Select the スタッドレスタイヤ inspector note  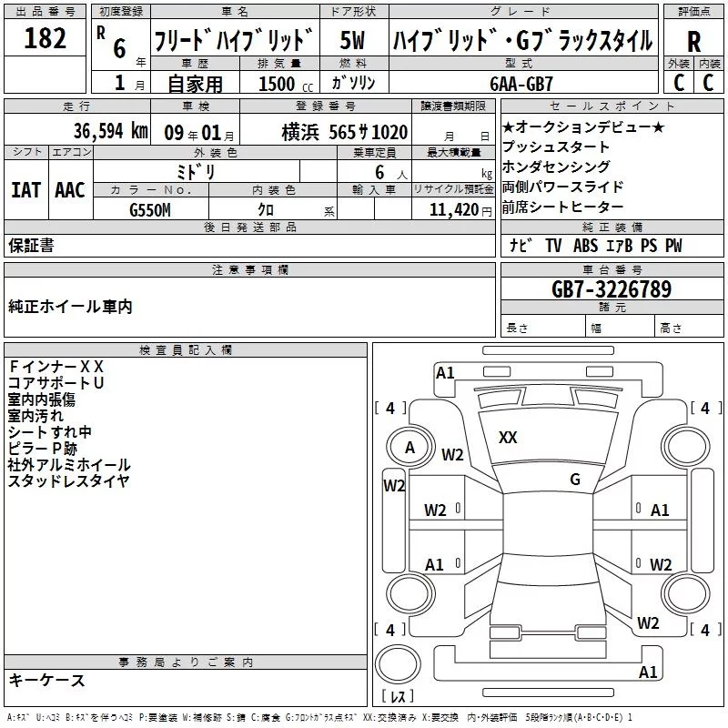pyautogui.click(x=68, y=481)
